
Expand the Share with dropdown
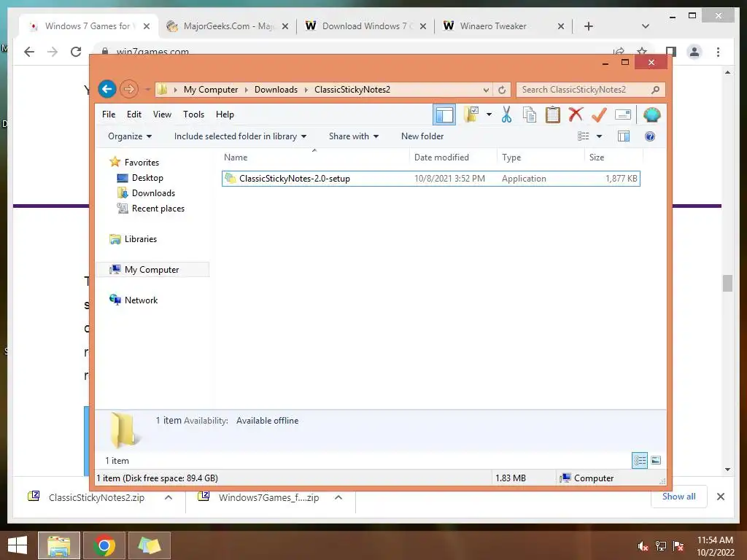354,136
